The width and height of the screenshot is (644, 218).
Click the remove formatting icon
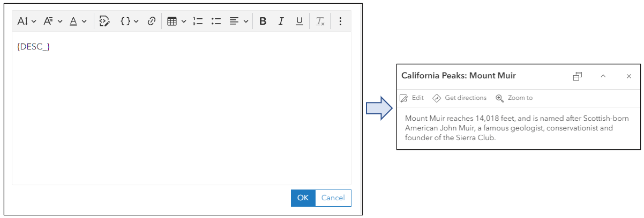[x=320, y=21]
